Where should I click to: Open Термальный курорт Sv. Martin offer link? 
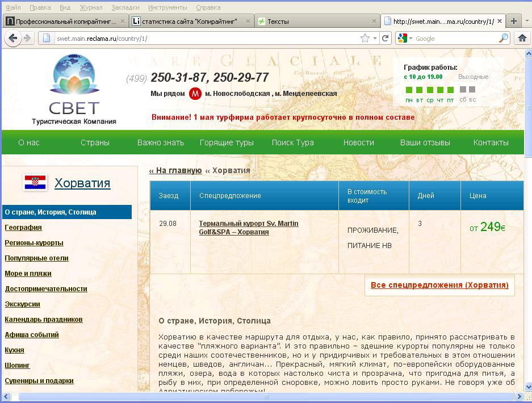pyautogui.click(x=248, y=228)
